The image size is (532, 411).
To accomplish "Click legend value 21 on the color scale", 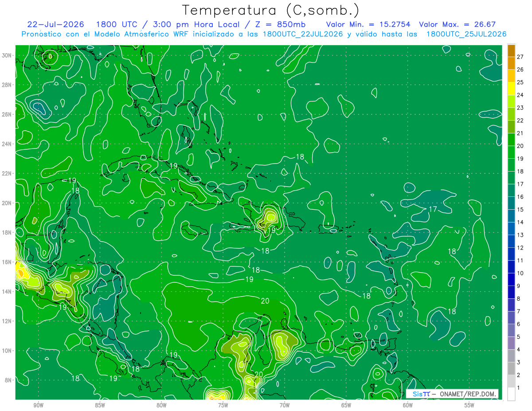I will click(x=520, y=133).
